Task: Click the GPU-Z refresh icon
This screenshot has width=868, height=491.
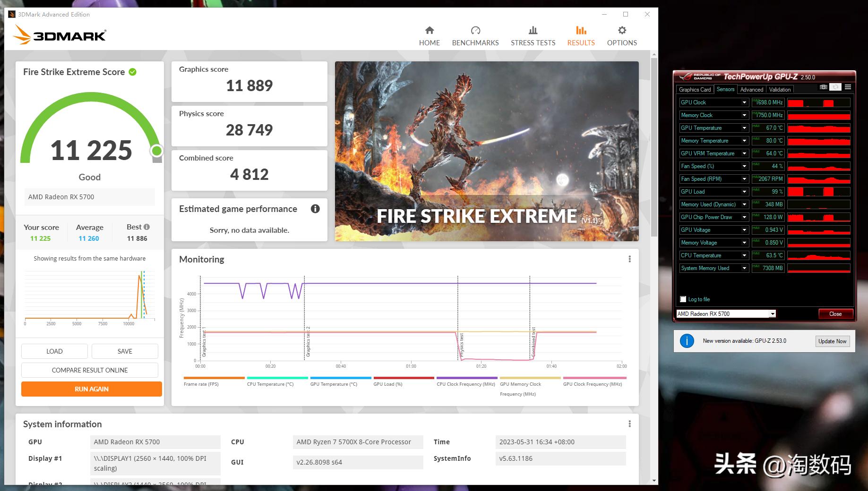Action: [836, 87]
